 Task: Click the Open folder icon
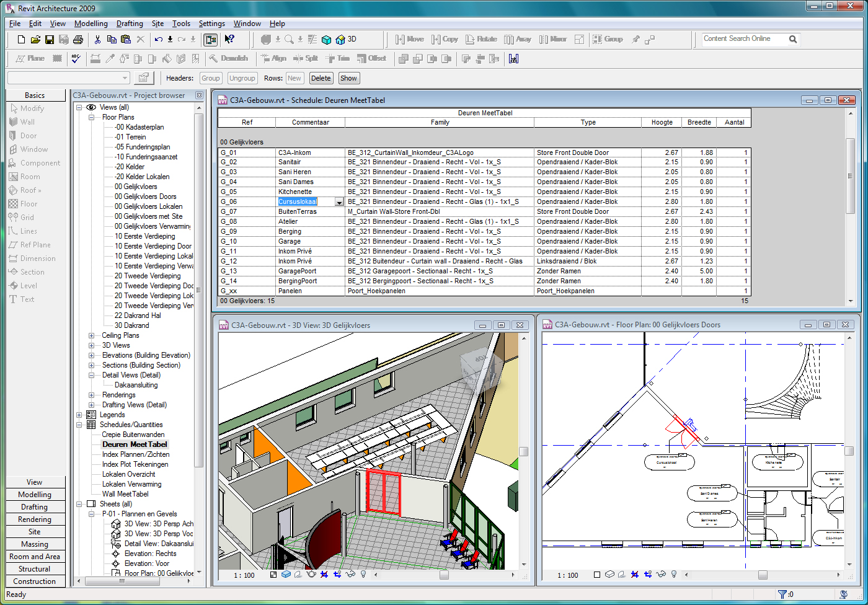click(35, 40)
